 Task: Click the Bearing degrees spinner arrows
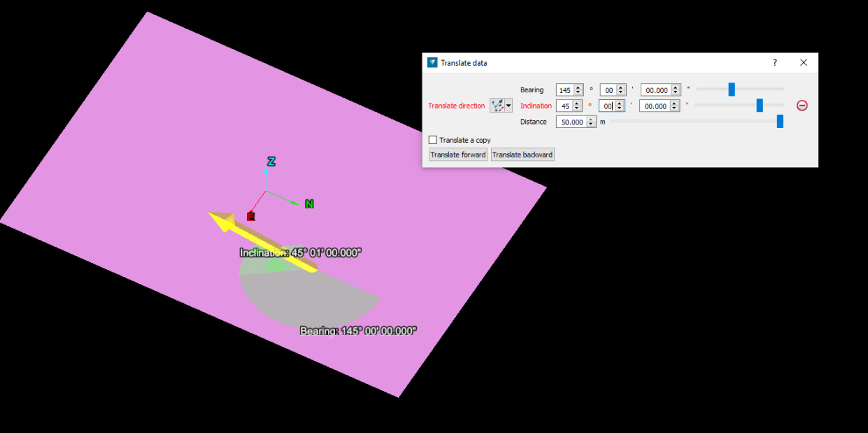pos(578,90)
